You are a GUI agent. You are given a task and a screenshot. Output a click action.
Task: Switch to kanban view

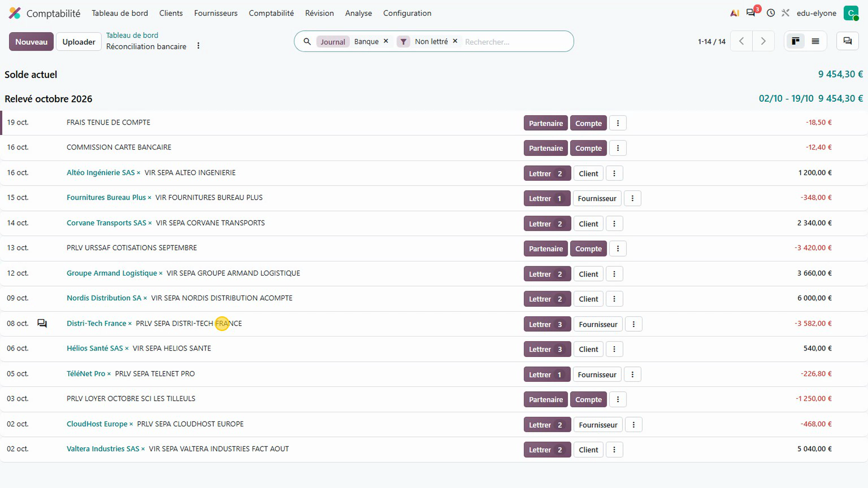click(796, 41)
